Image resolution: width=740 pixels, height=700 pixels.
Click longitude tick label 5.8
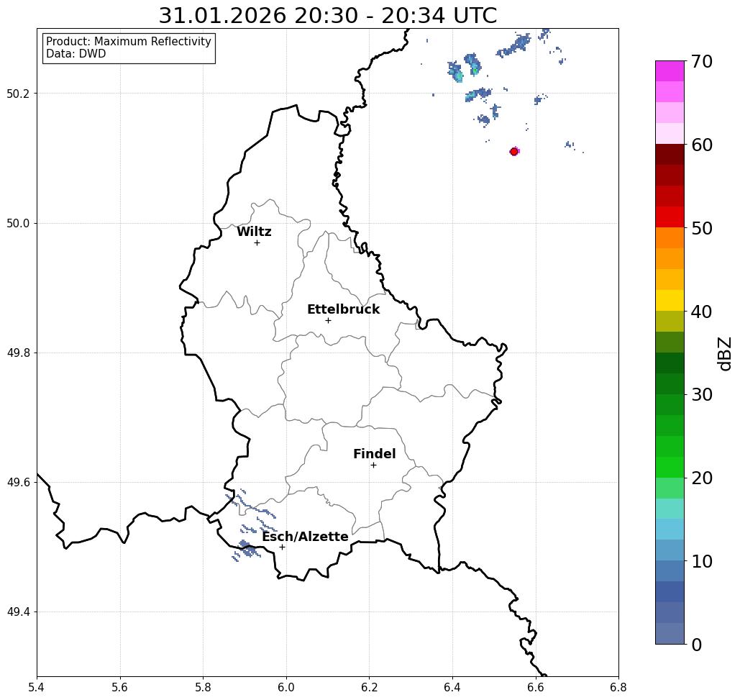tap(203, 687)
